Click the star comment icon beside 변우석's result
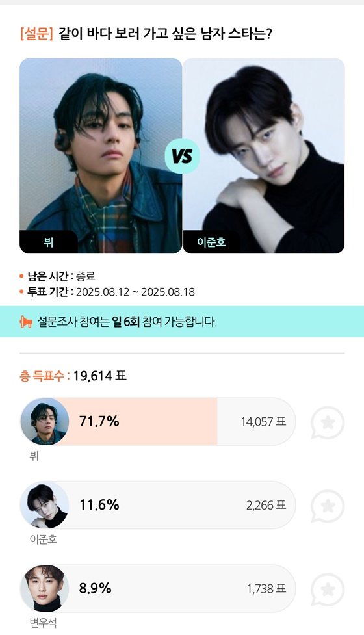Screen dimensions: 364x635 click(328, 590)
